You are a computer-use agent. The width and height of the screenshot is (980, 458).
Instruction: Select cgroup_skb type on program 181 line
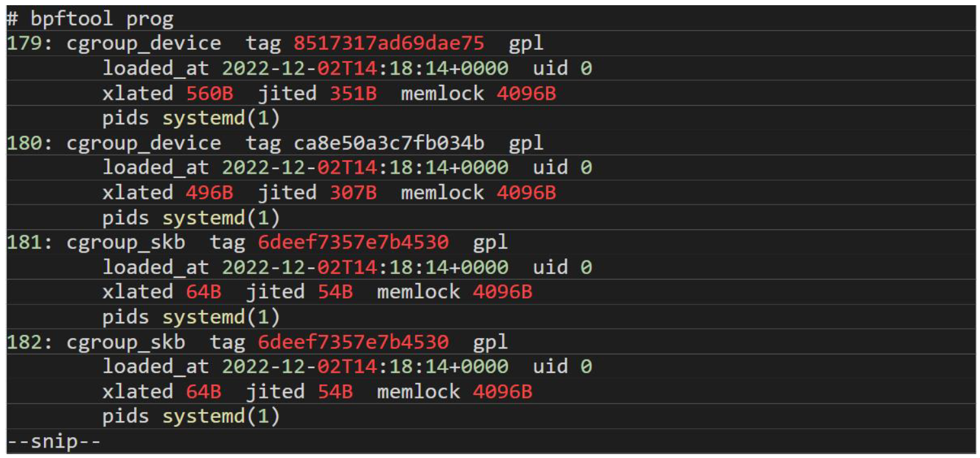coord(126,243)
